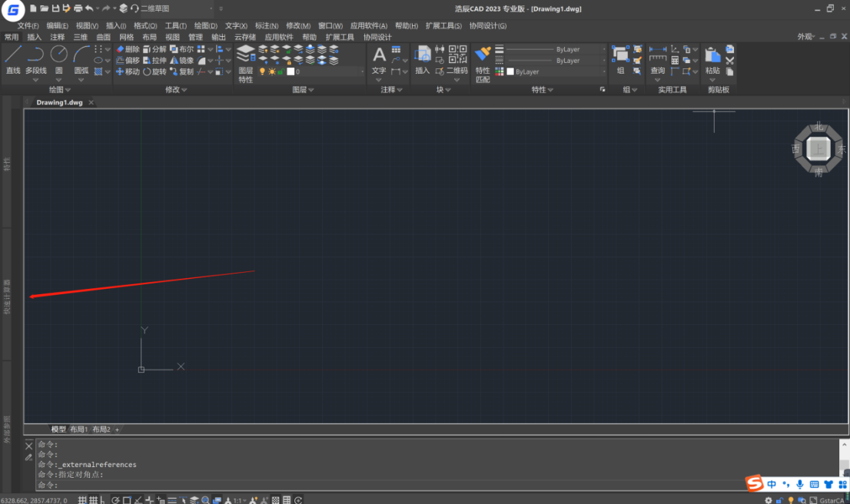Switch to the 布局1 layout tab
Screen dimensions: 850x504
(78, 429)
